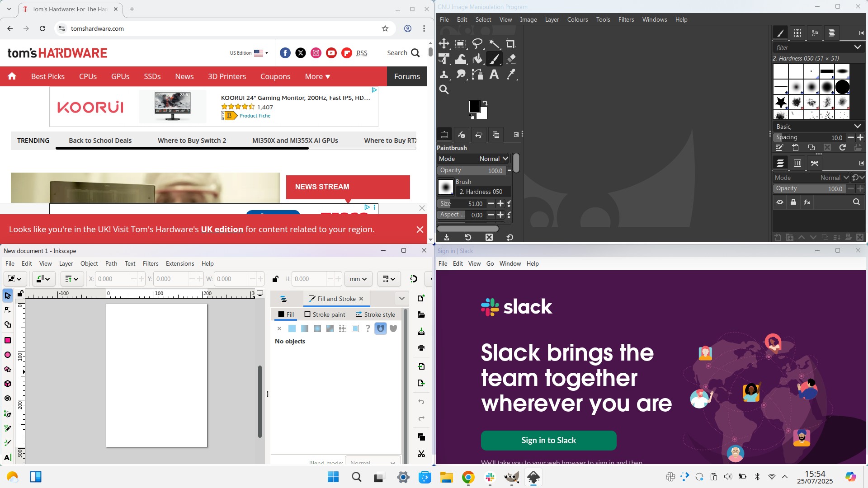Select the Move tool in GIMP

pyautogui.click(x=444, y=44)
